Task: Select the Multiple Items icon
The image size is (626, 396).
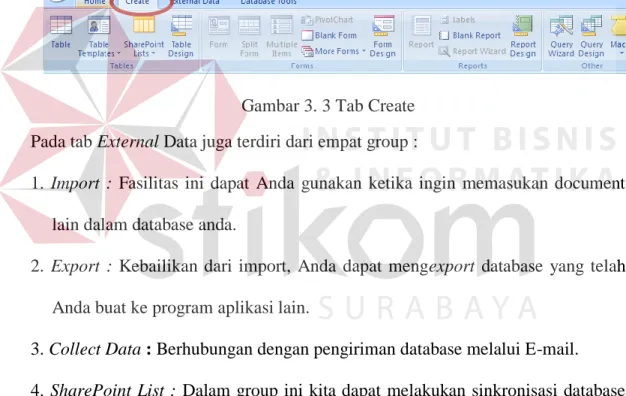Action: 281,36
